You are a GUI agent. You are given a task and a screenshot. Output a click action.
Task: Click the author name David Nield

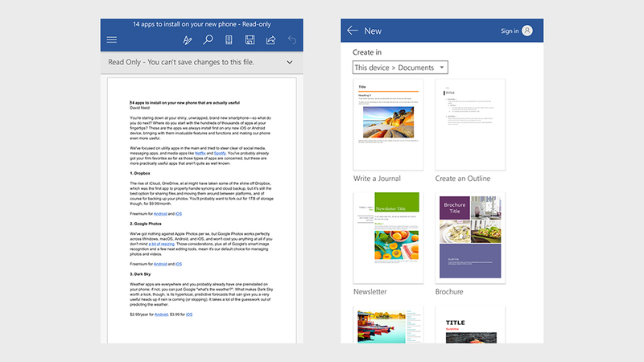[x=139, y=108]
